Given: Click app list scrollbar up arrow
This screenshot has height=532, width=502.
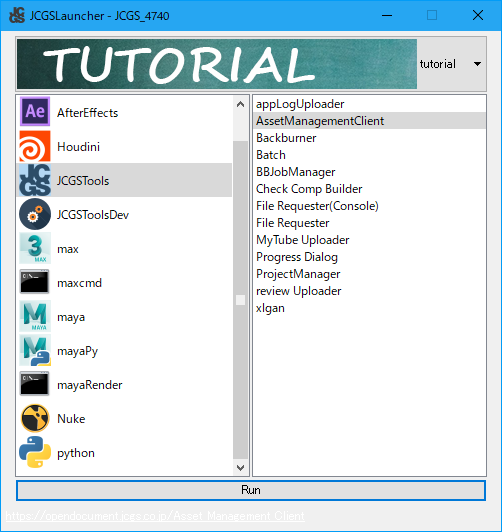Looking at the screenshot, I should pos(240,104).
